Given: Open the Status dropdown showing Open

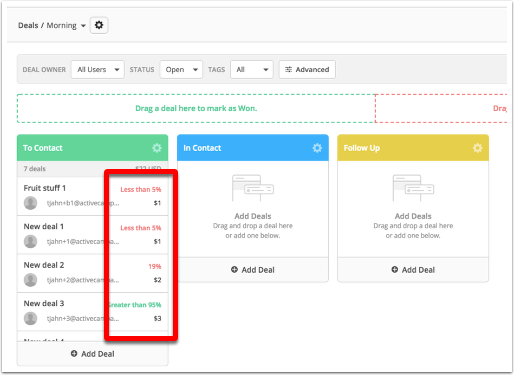Looking at the screenshot, I should tap(181, 69).
